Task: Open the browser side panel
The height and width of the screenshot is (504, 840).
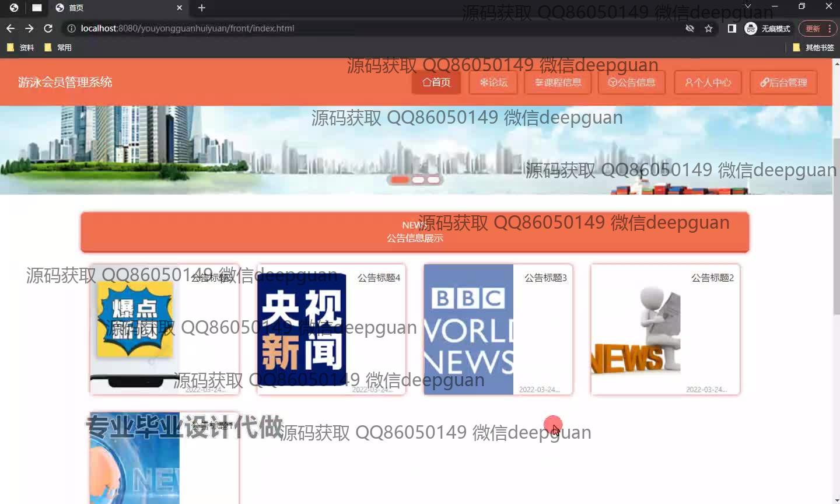Action: tap(731, 28)
